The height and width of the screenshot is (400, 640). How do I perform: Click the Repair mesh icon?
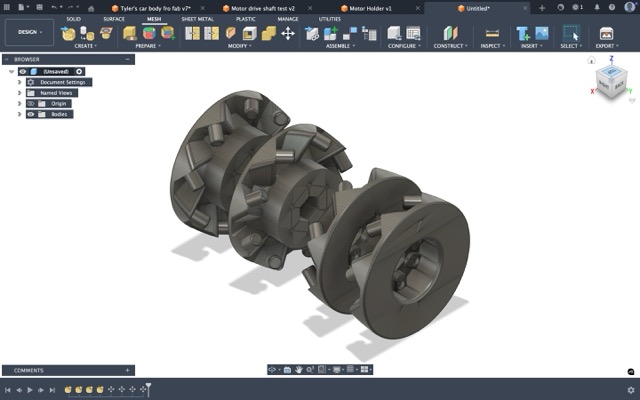pos(130,33)
